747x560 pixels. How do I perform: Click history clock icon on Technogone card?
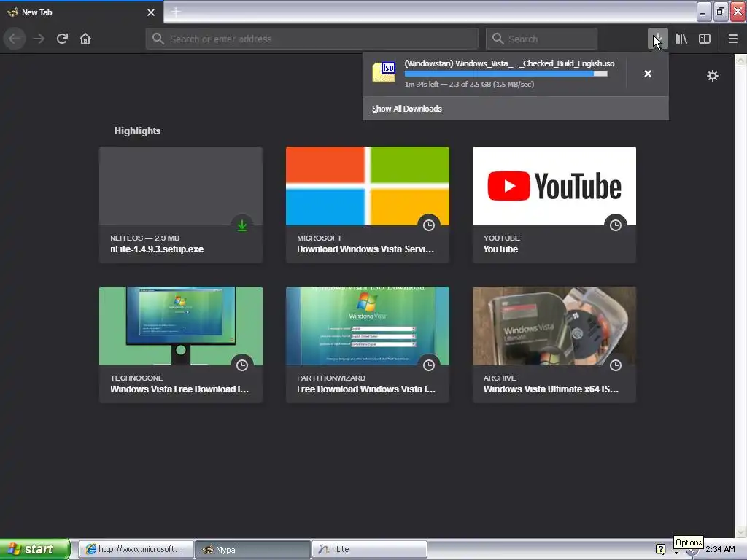pos(242,365)
